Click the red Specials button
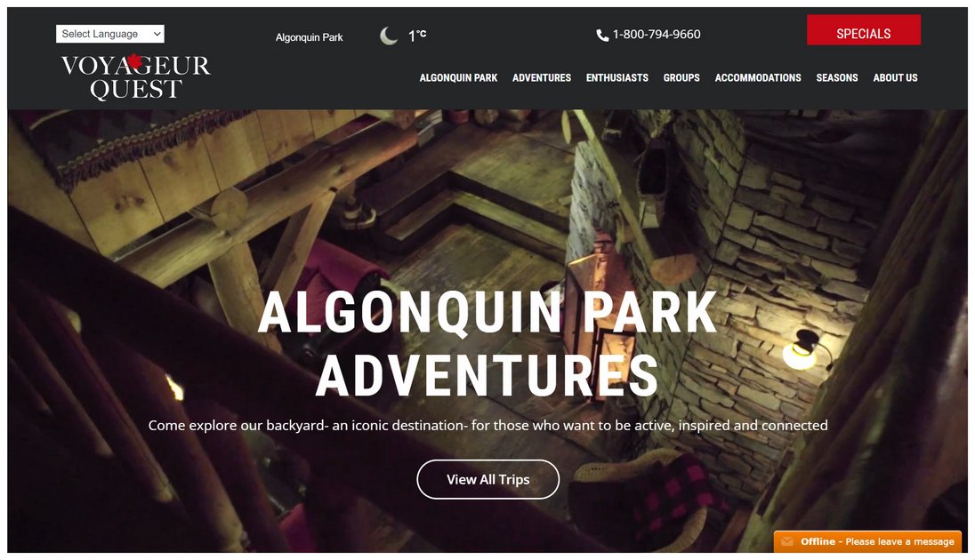The image size is (975, 560). coord(864,30)
